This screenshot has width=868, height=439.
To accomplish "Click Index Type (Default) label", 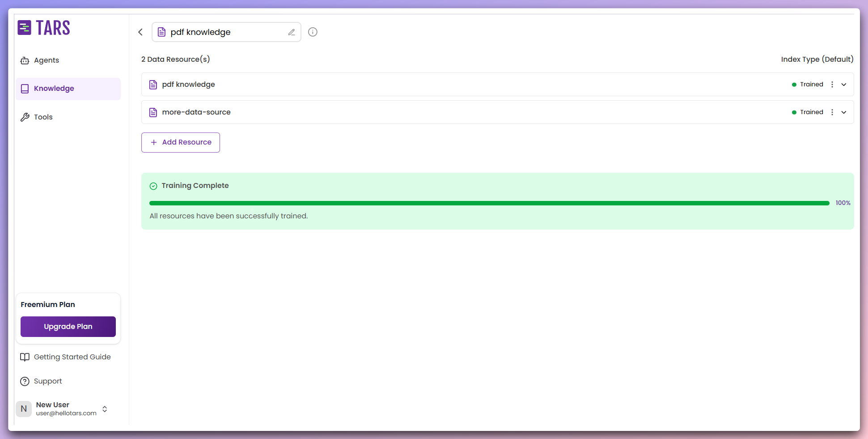I will [x=817, y=60].
